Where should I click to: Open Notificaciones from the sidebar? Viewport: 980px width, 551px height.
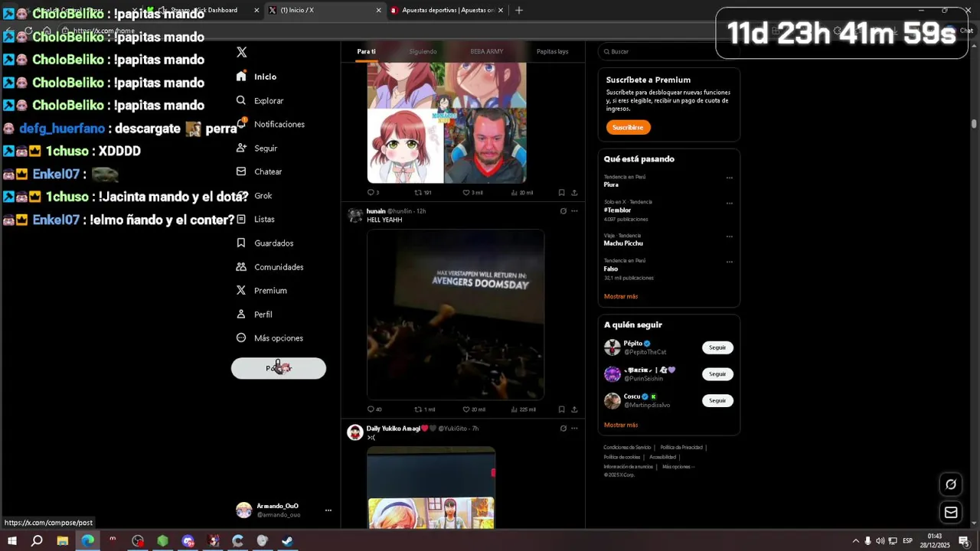pyautogui.click(x=270, y=124)
